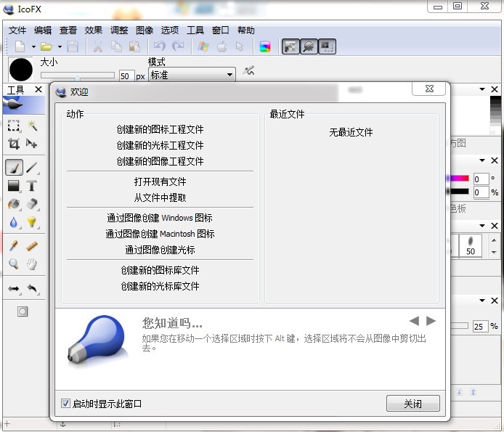Select the brush tool
This screenshot has height=432, width=504.
pos(14,168)
